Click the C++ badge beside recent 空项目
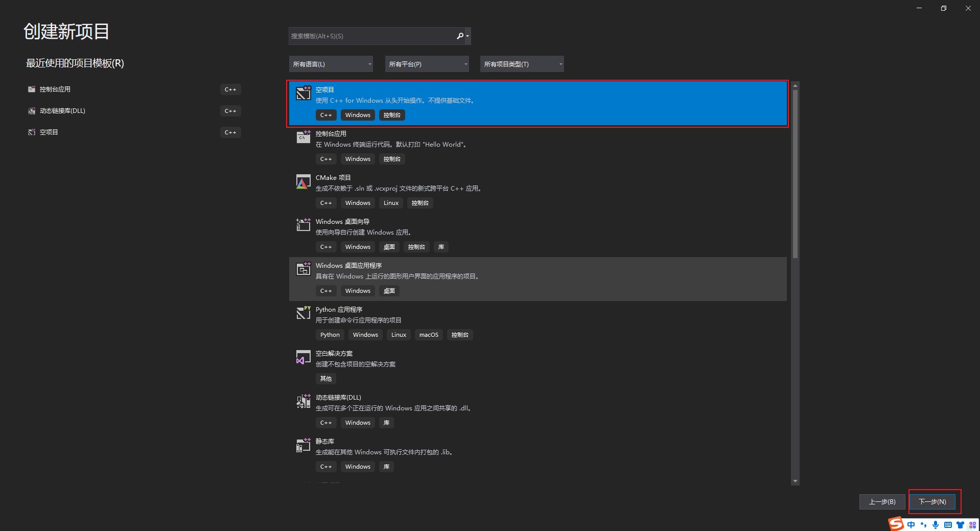The height and width of the screenshot is (531, 980). pyautogui.click(x=230, y=132)
